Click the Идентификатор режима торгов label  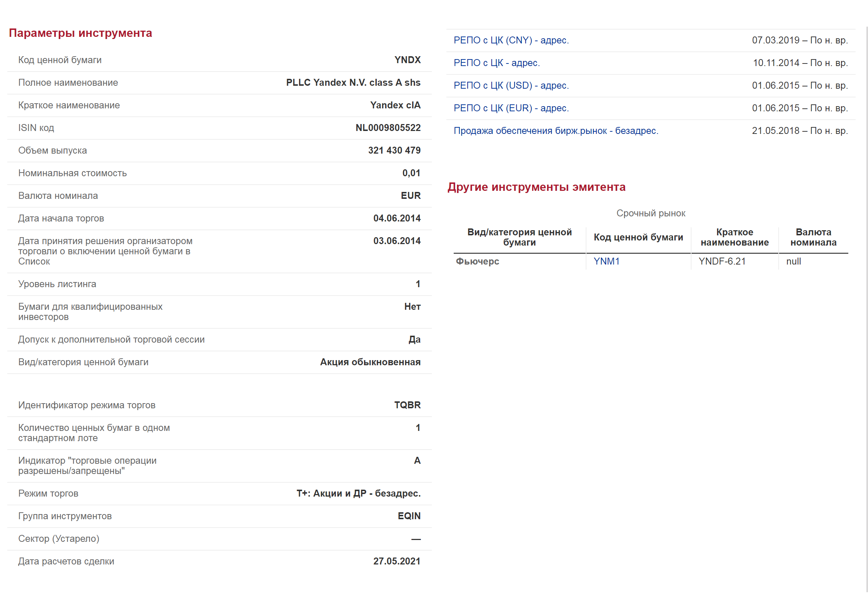point(87,405)
